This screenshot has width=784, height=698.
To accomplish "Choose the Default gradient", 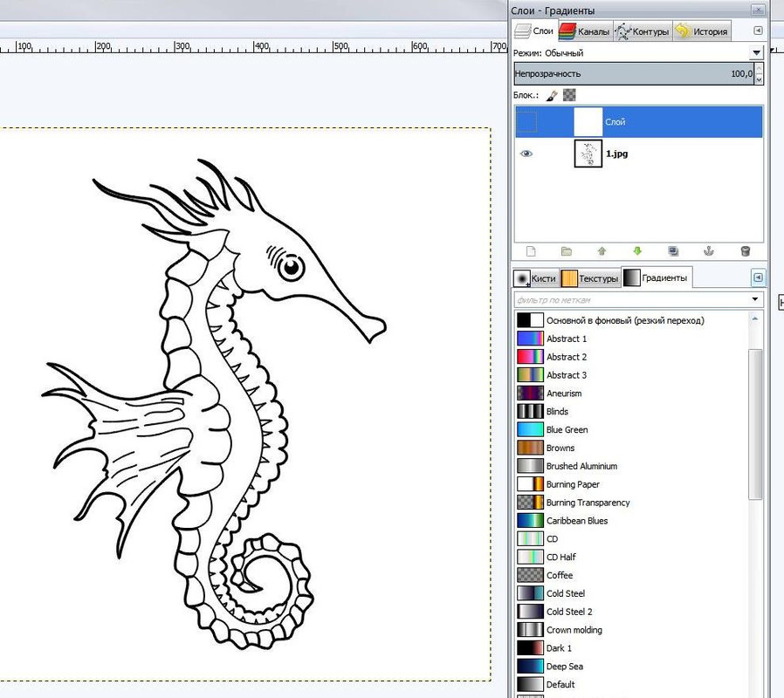I will [632, 684].
